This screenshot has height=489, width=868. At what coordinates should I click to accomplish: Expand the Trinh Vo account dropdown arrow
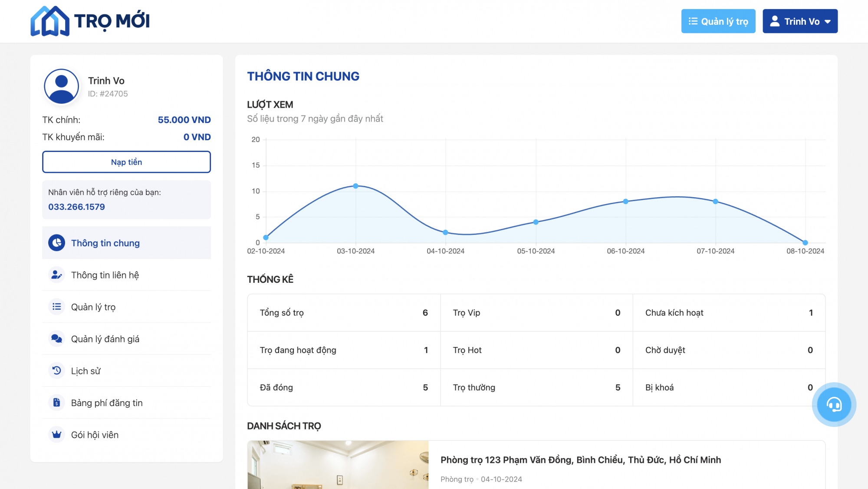(828, 21)
